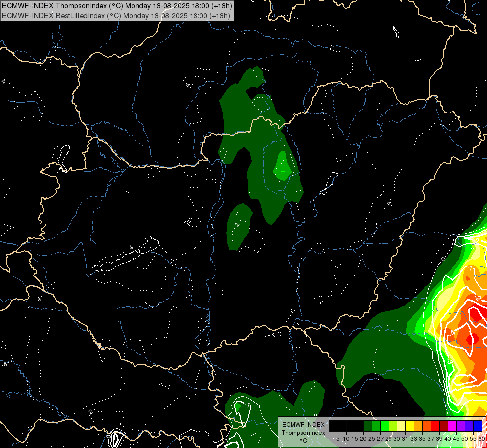Click the blue 55-60 legend swatch
The image size is (487, 448).
coord(478,426)
